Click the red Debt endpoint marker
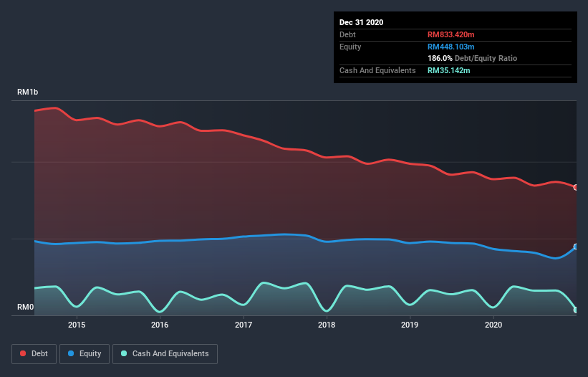The height and width of the screenshot is (377, 588). (x=576, y=187)
